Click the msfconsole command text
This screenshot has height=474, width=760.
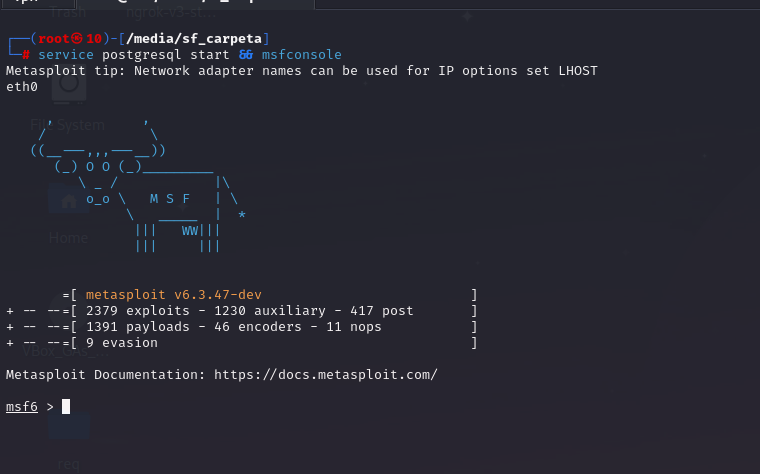pos(301,54)
